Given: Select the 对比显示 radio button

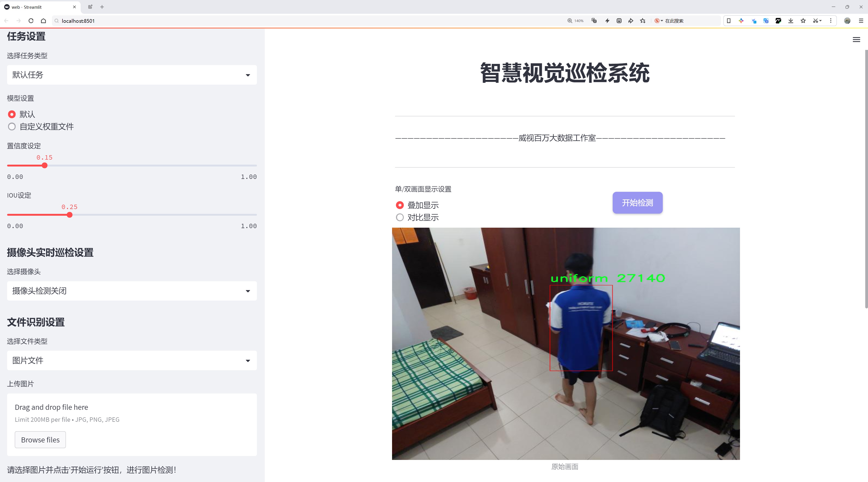Looking at the screenshot, I should coord(400,217).
